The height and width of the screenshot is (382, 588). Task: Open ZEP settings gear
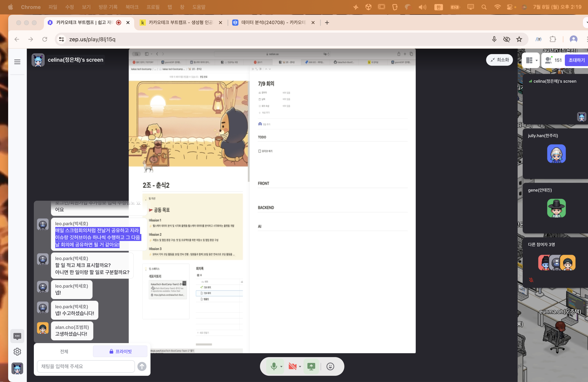pyautogui.click(x=17, y=352)
